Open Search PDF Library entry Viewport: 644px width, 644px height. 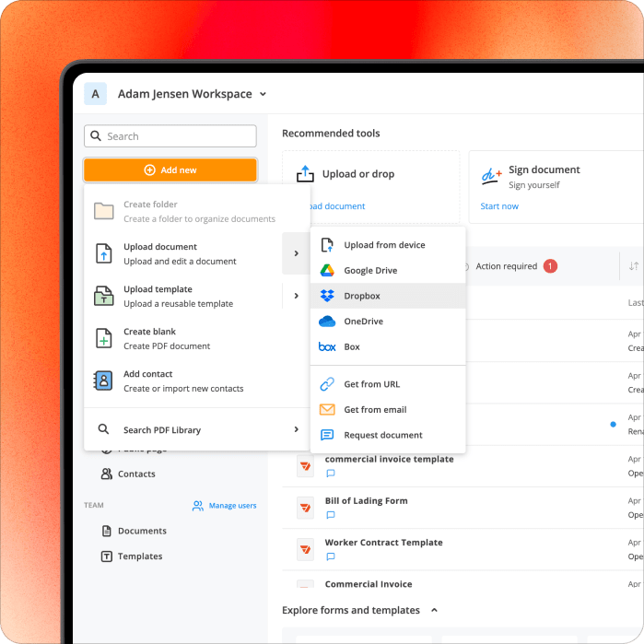tap(197, 429)
